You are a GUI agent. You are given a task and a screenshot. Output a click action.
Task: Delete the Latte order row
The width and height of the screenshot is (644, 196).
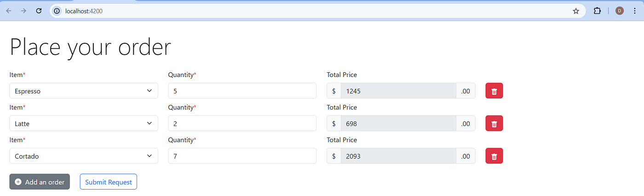494,123
